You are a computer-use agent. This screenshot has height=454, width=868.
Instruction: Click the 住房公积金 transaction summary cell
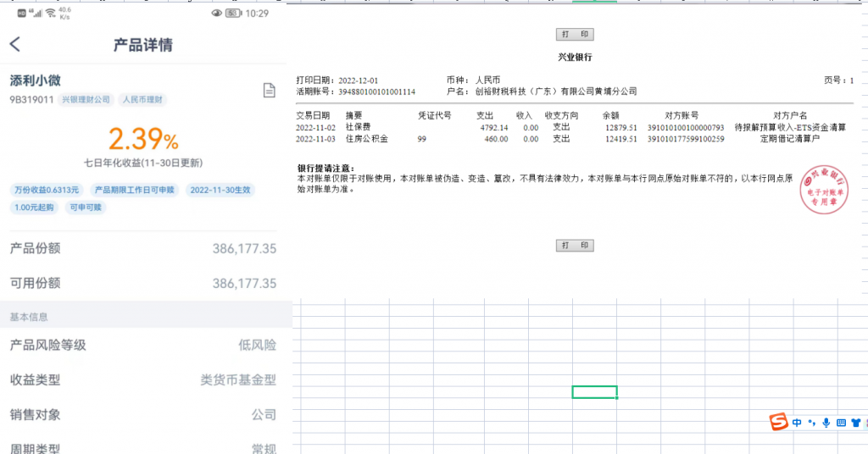(x=366, y=139)
